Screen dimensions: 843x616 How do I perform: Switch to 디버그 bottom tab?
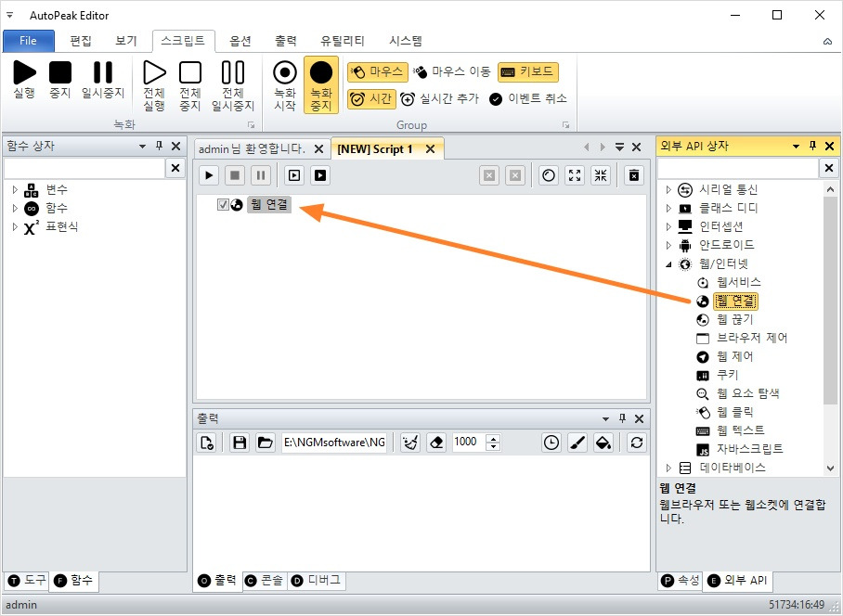pyautogui.click(x=316, y=581)
